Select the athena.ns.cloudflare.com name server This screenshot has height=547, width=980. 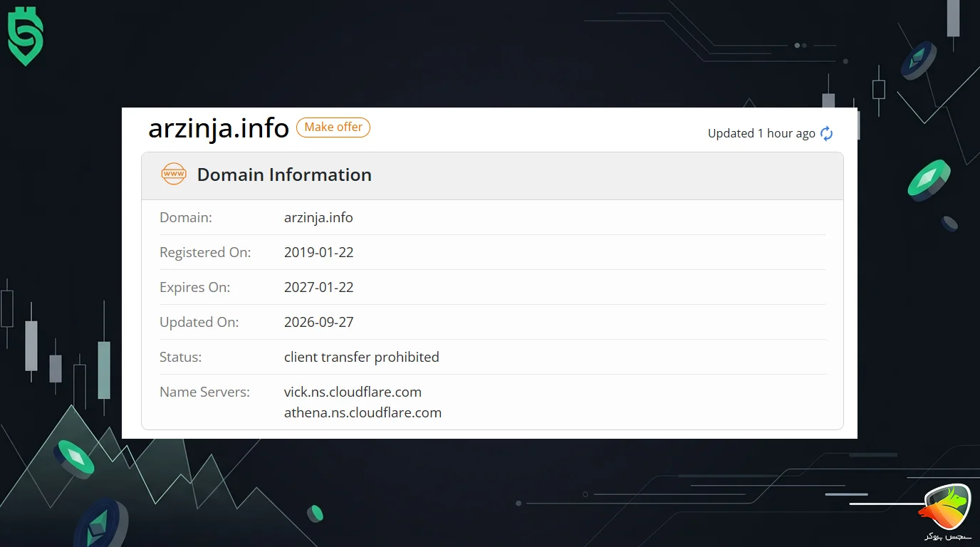(363, 412)
